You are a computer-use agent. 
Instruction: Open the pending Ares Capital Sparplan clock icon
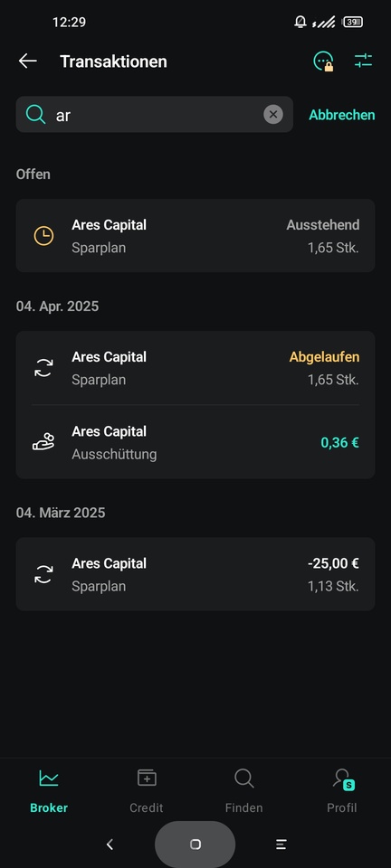click(x=43, y=236)
